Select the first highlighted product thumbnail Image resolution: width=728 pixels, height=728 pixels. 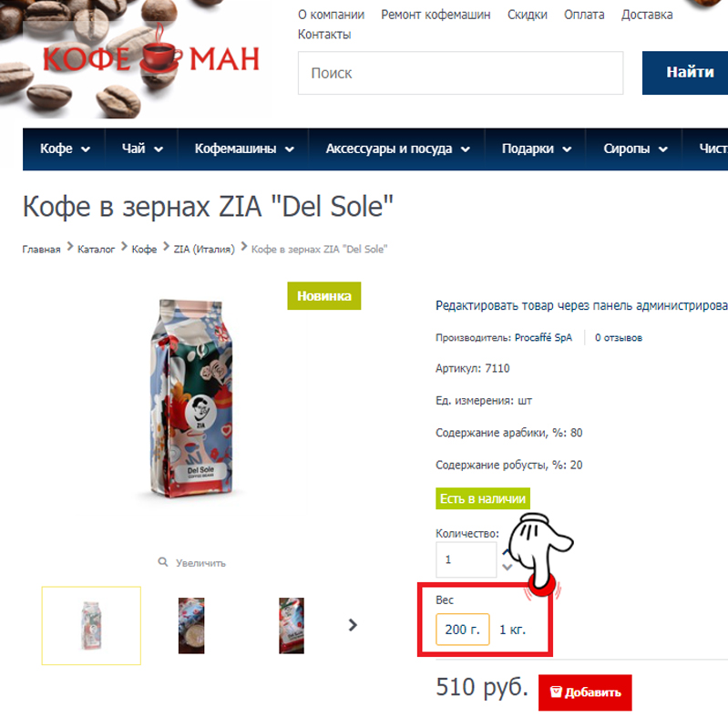pyautogui.click(x=91, y=625)
